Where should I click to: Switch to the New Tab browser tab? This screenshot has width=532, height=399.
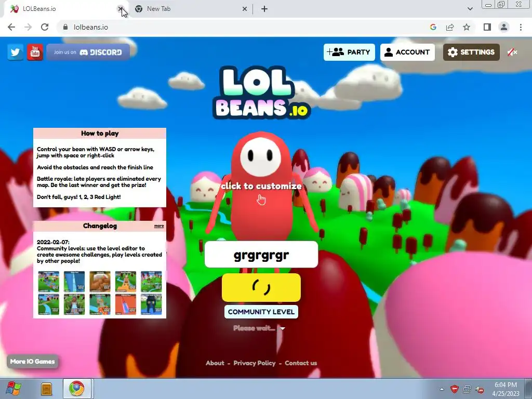point(190,9)
